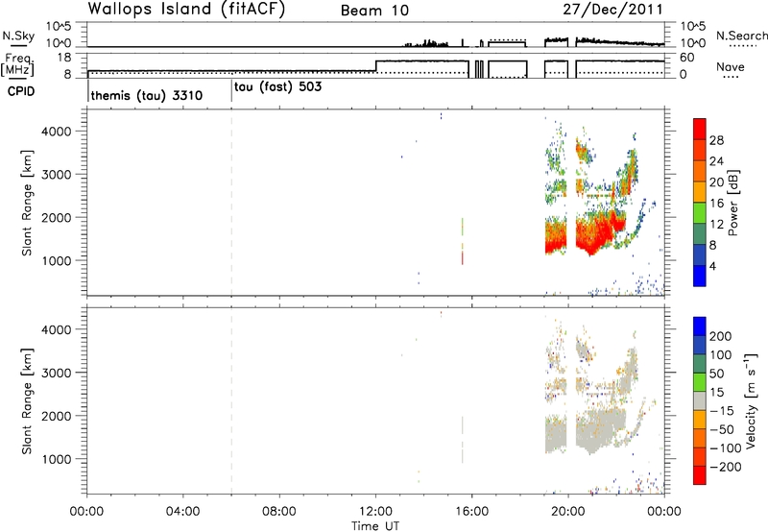Click the '20:00' time axis label

click(568, 512)
